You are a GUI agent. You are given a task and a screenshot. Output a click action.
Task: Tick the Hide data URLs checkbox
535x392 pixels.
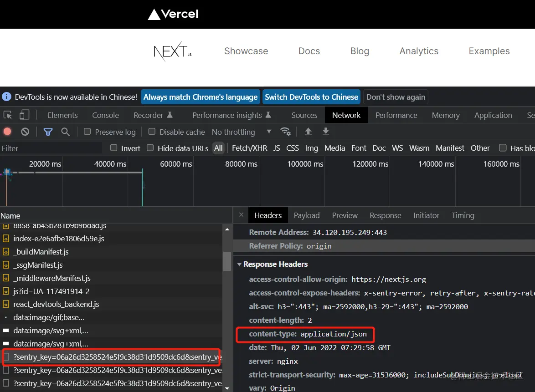[x=150, y=148]
